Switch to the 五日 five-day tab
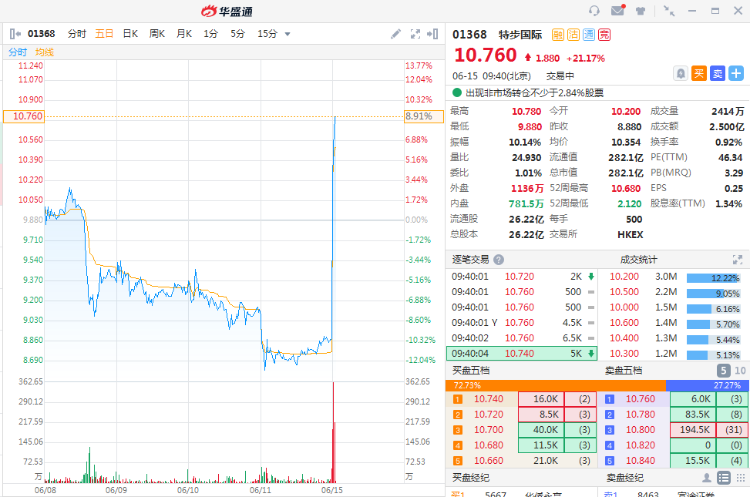The height and width of the screenshot is (497, 750). click(x=104, y=33)
